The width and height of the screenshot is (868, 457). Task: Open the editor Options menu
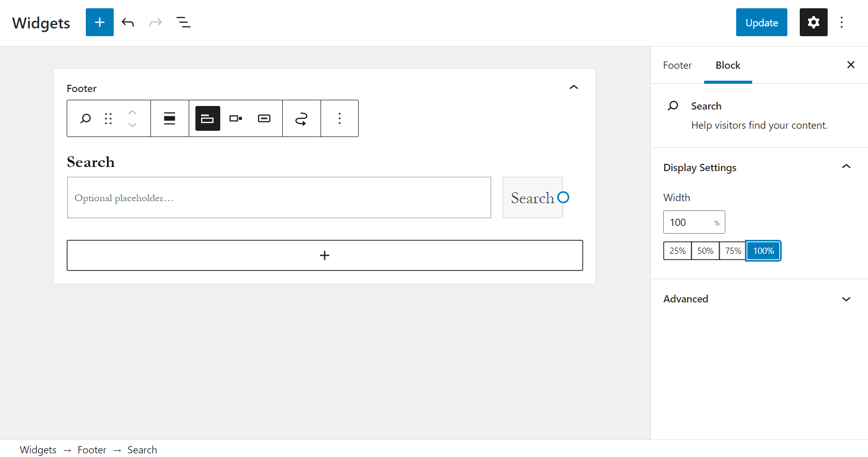[x=842, y=22]
